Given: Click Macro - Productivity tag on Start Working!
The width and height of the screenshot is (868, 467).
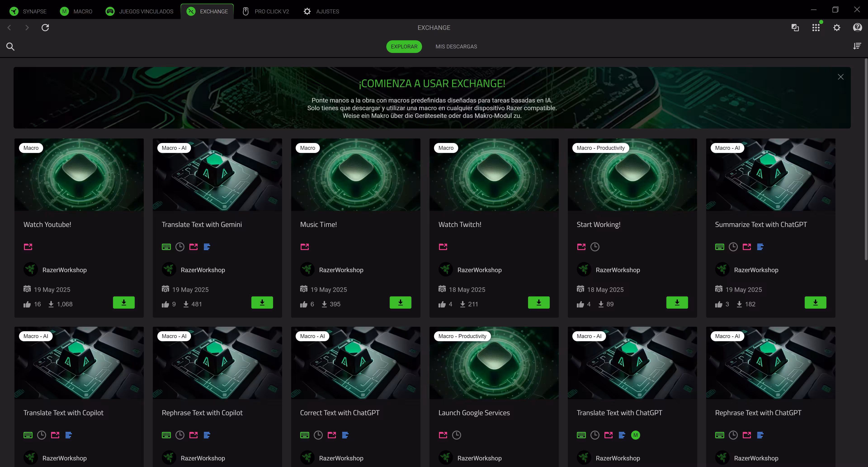Looking at the screenshot, I should tap(600, 148).
